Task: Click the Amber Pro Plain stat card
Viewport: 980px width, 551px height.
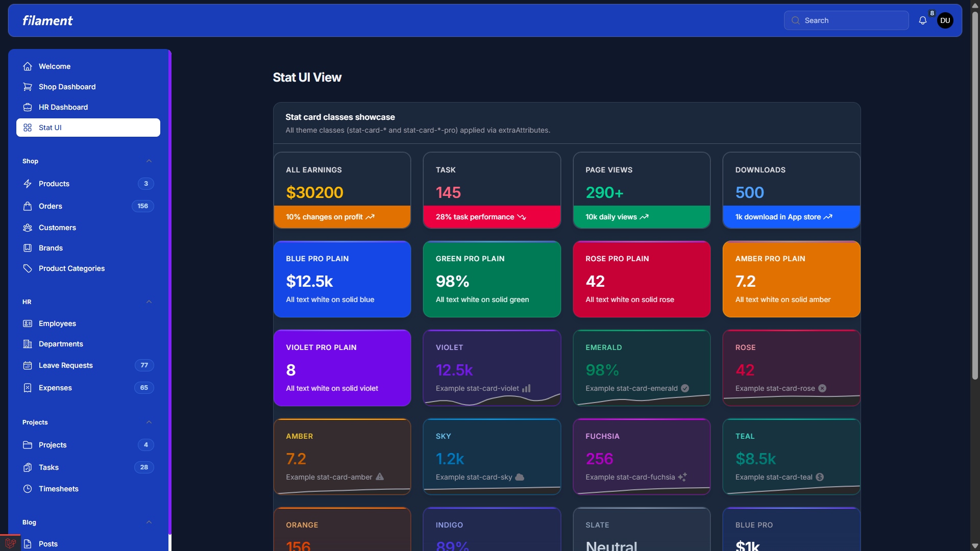Action: (x=792, y=279)
